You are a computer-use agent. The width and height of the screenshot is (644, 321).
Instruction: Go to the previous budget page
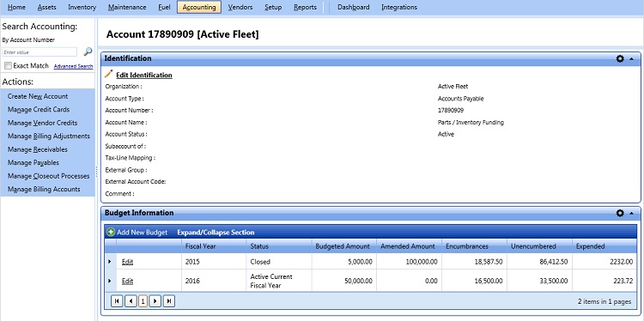(131, 301)
